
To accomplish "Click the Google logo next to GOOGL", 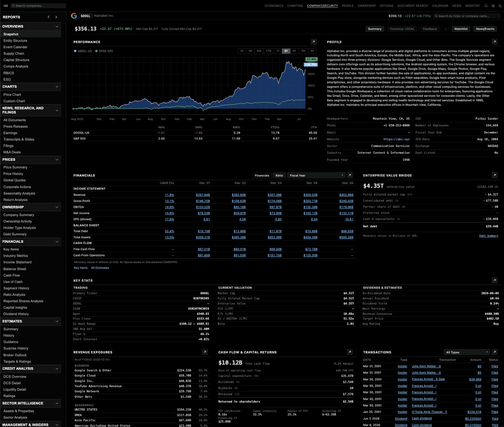I will [x=74, y=16].
